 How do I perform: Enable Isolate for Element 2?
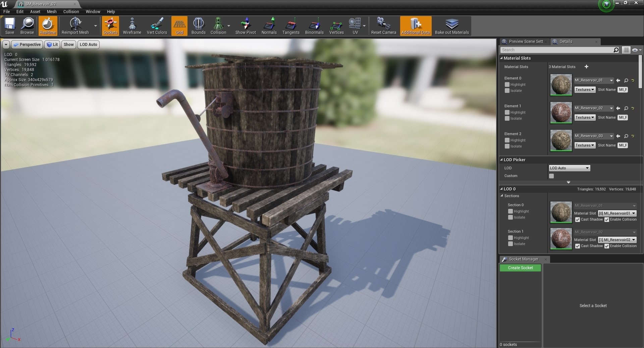tap(507, 146)
